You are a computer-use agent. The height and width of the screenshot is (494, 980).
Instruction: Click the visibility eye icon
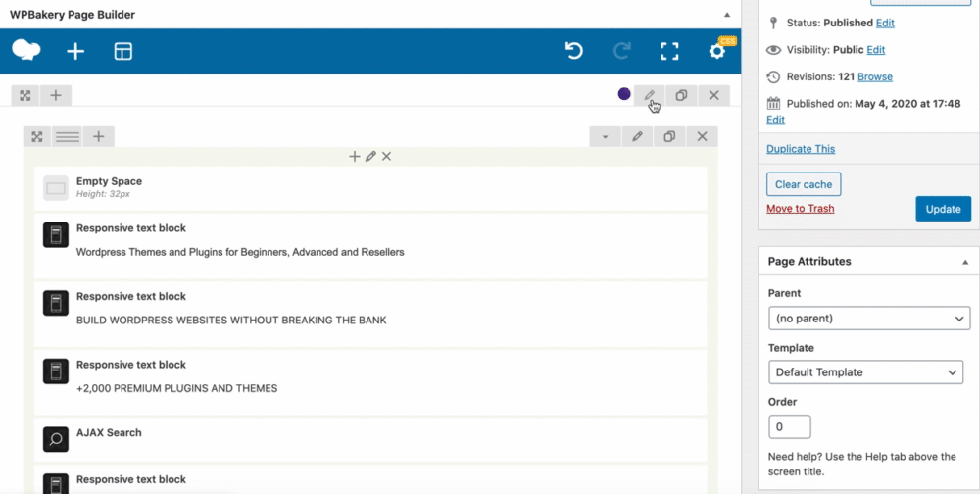(x=774, y=50)
